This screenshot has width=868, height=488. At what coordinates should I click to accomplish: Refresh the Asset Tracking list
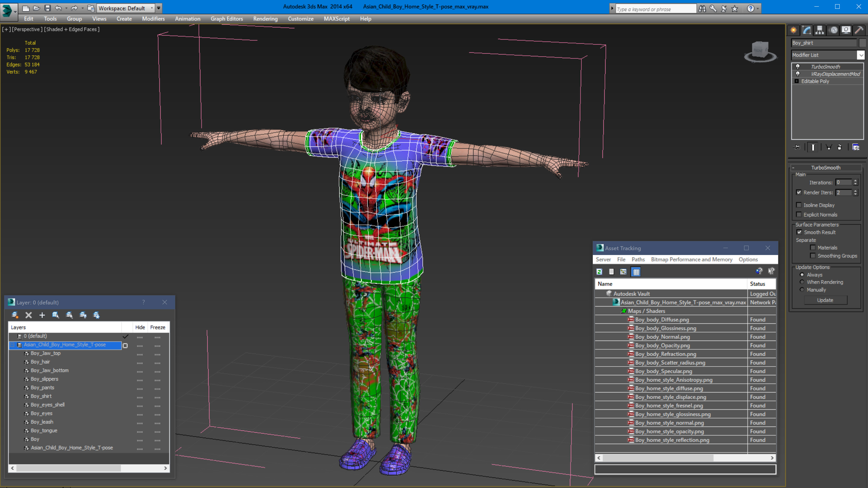coord(599,272)
